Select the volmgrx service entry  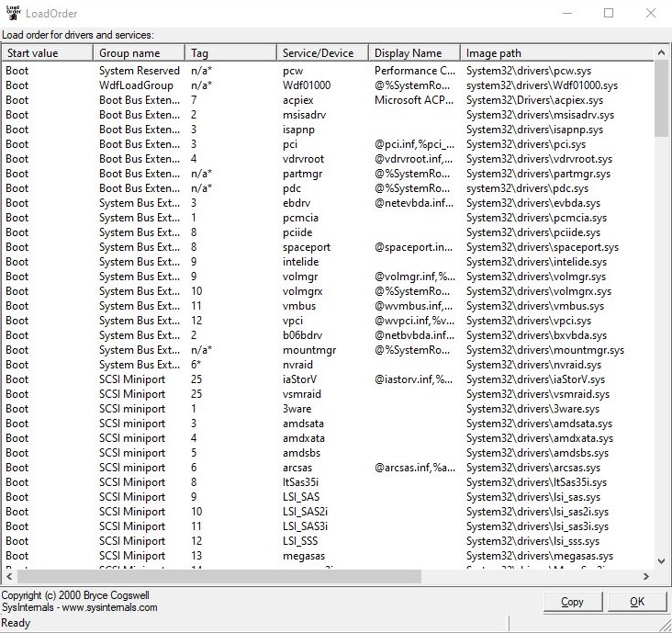(x=303, y=291)
